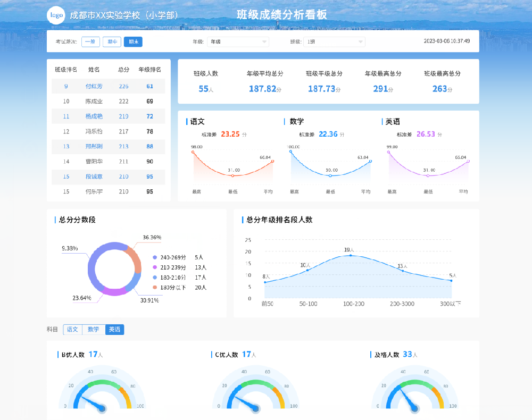
Task: Click the 100-200 x-axis label
Action: [354, 304]
